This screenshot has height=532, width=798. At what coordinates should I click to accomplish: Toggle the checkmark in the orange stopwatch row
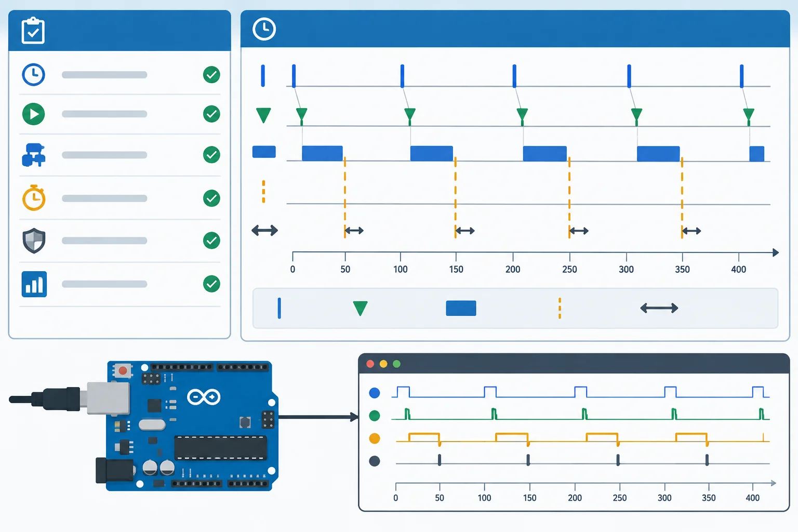211,198
